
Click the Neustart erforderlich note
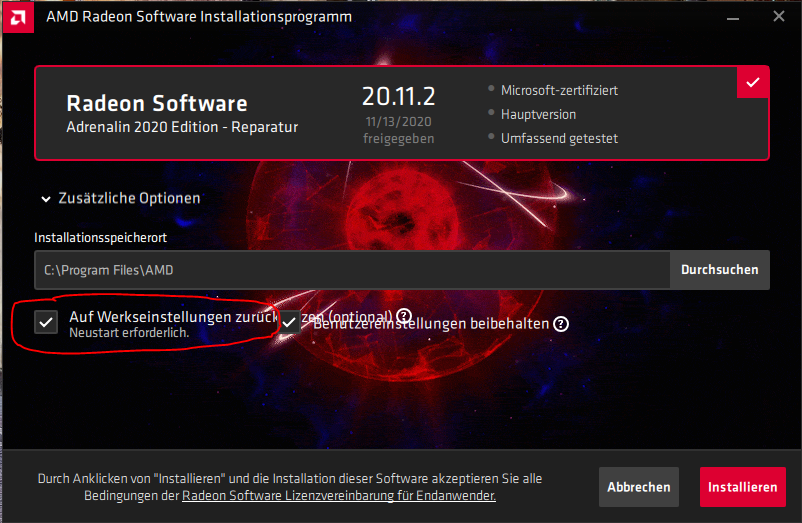129,333
